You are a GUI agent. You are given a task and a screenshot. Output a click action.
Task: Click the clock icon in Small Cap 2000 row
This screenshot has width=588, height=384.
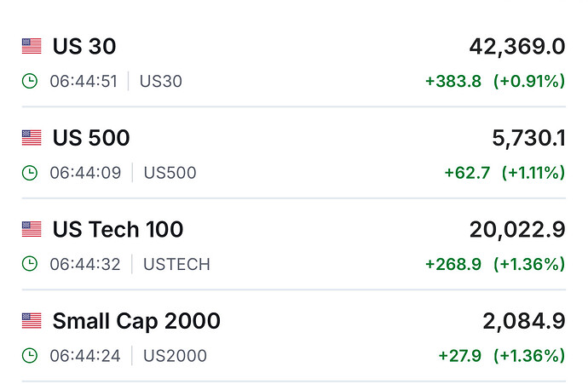(x=30, y=355)
